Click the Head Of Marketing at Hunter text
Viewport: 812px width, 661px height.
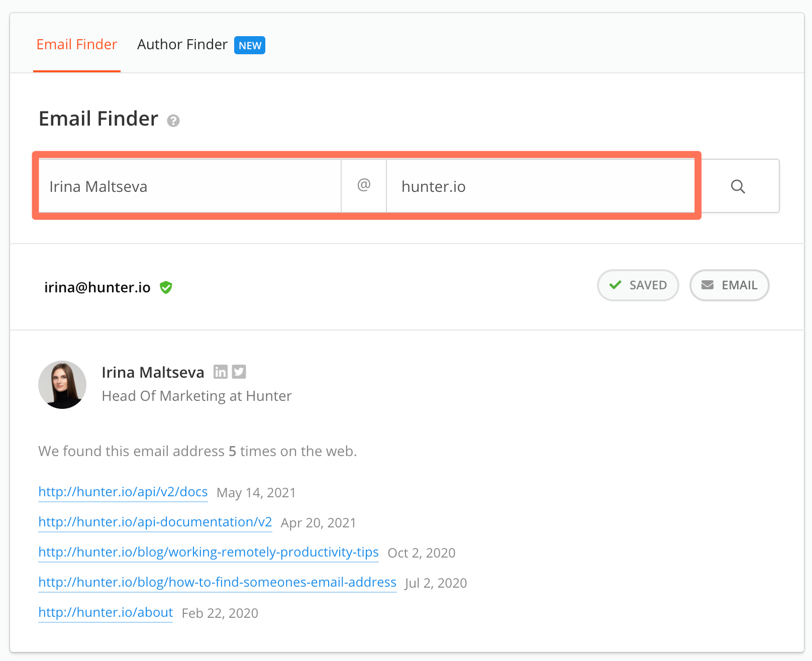coord(196,396)
